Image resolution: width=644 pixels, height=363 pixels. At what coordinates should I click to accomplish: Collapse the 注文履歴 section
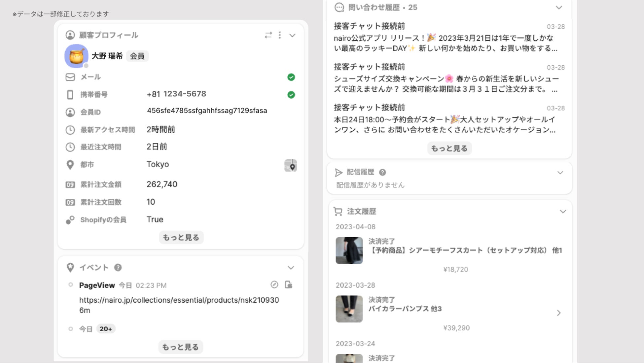coord(563,212)
